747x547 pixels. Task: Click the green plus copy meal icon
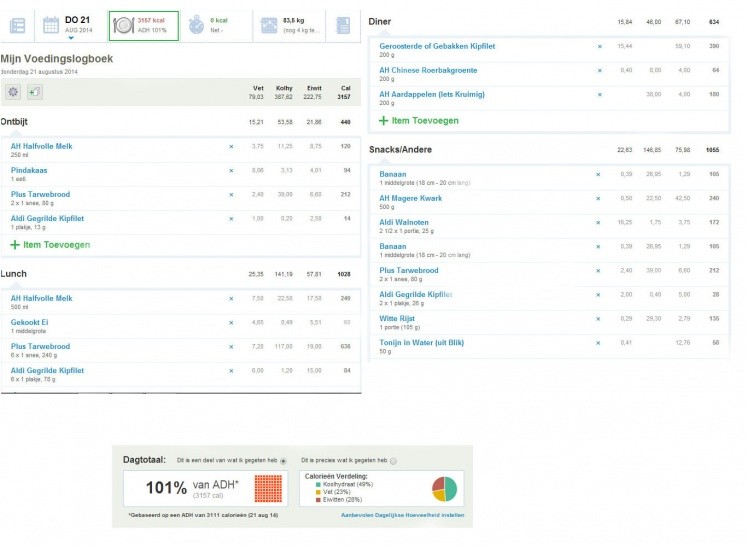[x=35, y=92]
